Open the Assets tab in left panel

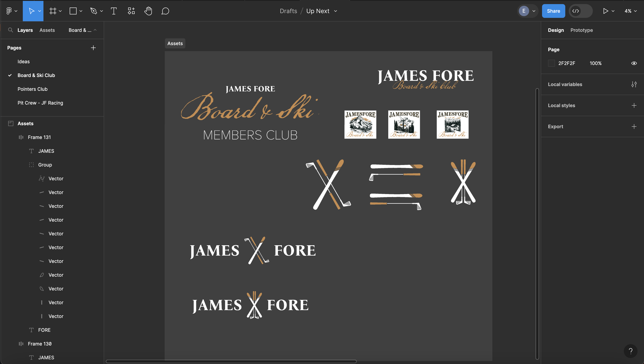[x=47, y=30]
